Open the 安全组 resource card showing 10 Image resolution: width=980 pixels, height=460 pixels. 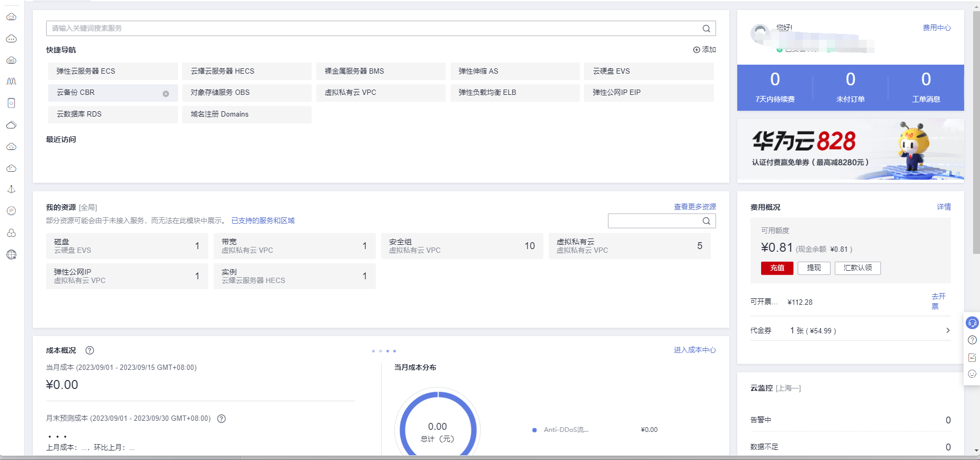[462, 246]
